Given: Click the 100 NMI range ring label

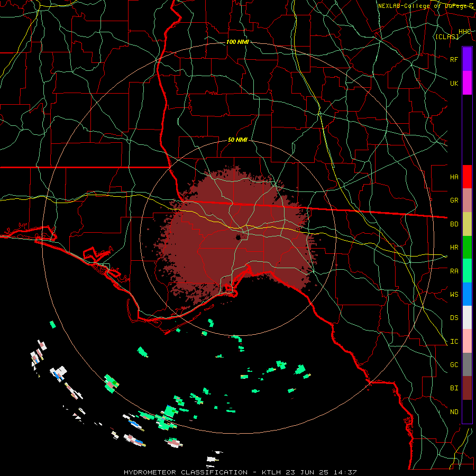Looking at the screenshot, I should (x=237, y=42).
